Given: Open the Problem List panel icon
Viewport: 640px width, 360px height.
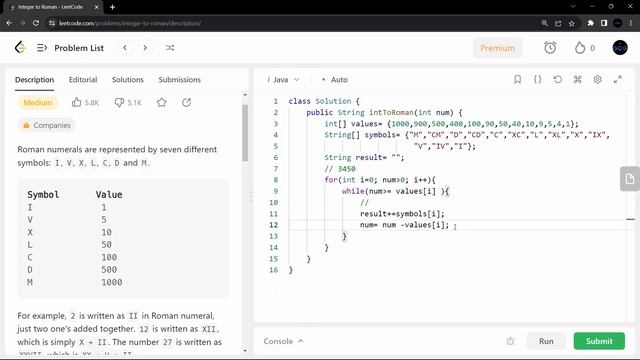Looking at the screenshot, I should (x=42, y=48).
